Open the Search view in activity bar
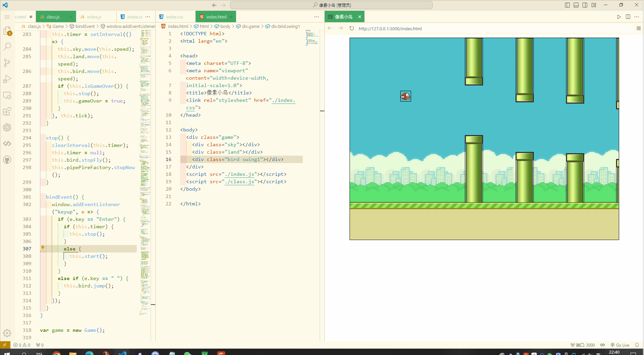Viewport: 644px width, 355px height. [x=7, y=47]
